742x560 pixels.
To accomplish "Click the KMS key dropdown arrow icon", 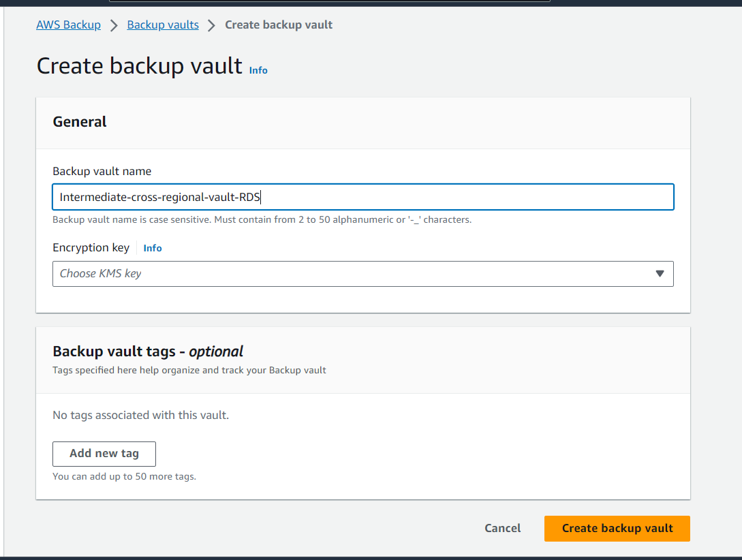I will point(659,274).
